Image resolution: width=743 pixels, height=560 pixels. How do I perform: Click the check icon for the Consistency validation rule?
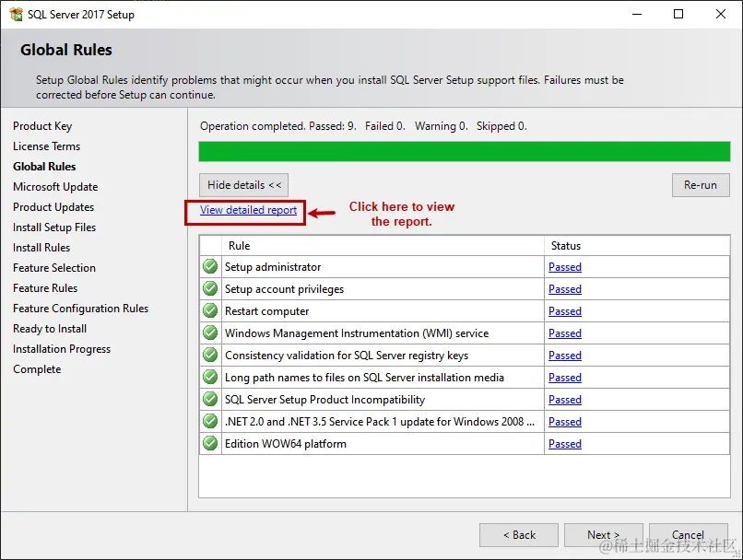tap(210, 355)
